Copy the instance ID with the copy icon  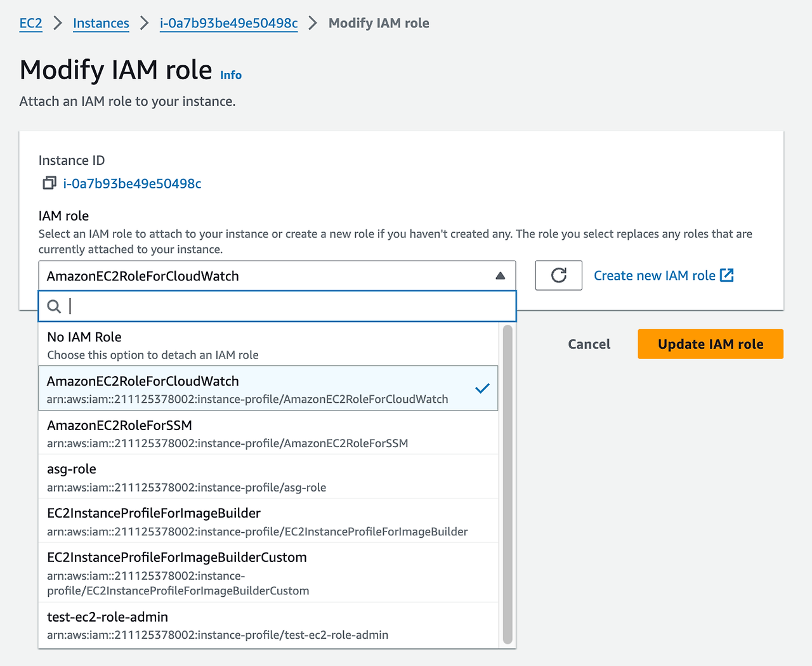[49, 183]
